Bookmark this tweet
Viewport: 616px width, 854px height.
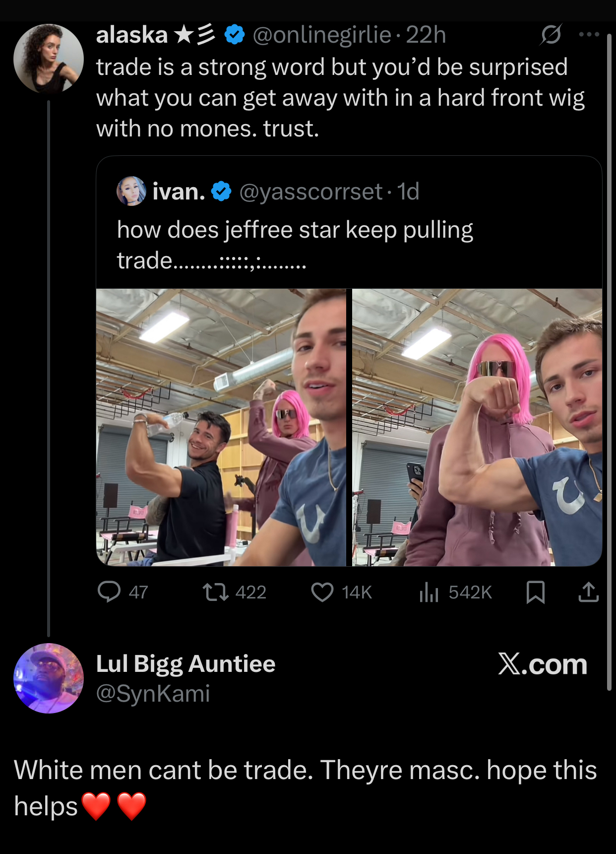point(536,592)
